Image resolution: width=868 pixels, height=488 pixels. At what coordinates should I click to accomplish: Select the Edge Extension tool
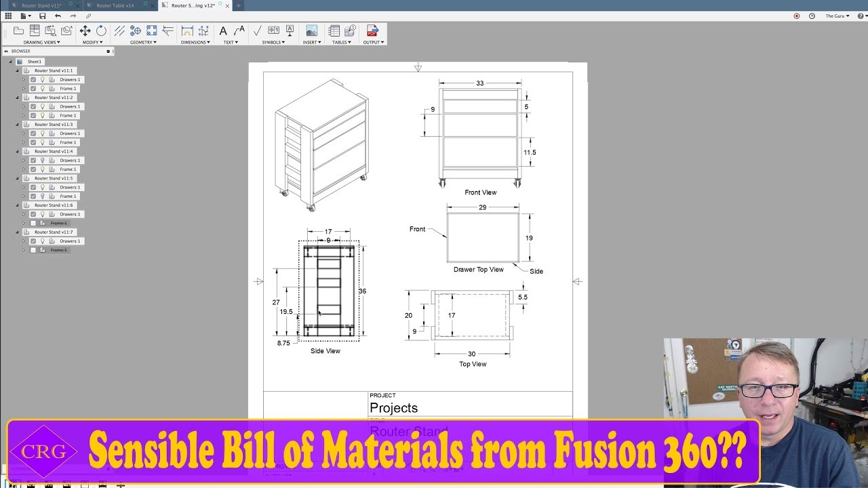coord(168,30)
